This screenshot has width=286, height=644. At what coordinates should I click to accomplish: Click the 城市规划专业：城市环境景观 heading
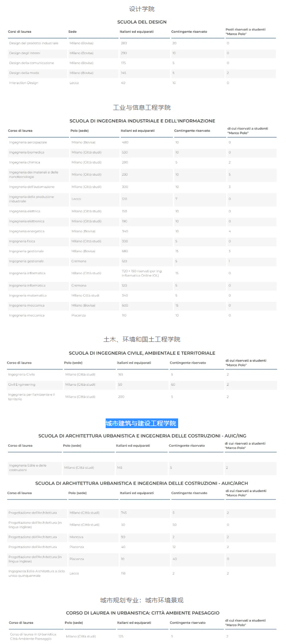coord(142,600)
